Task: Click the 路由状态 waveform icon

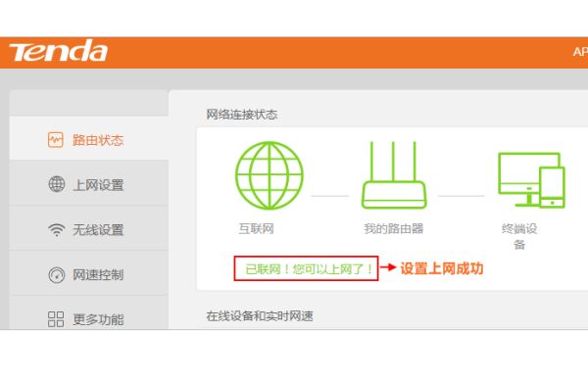Action: pyautogui.click(x=56, y=140)
